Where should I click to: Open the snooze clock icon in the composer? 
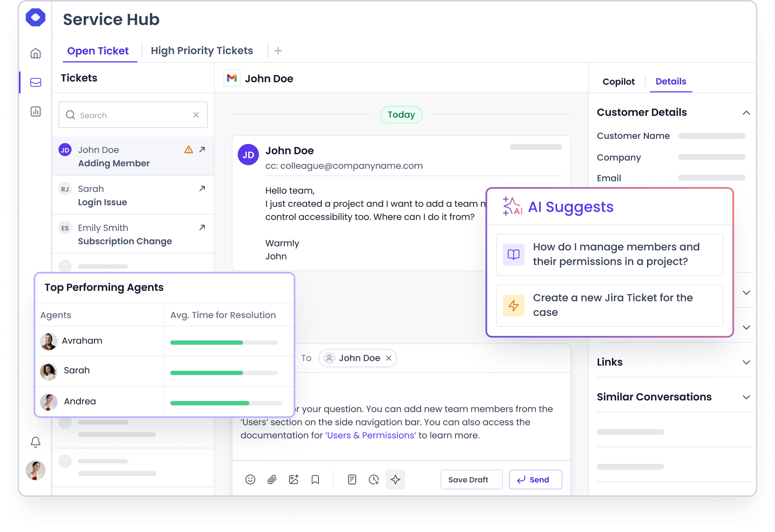click(x=374, y=479)
